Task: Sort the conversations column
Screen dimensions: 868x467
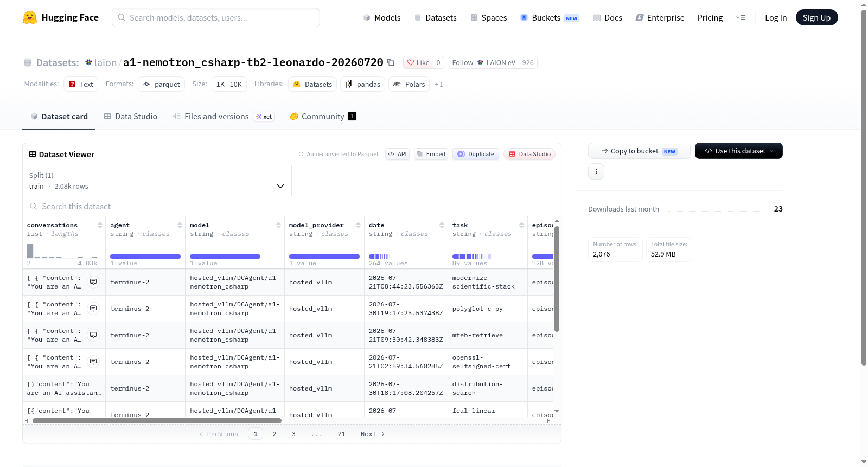Action: coord(100,225)
